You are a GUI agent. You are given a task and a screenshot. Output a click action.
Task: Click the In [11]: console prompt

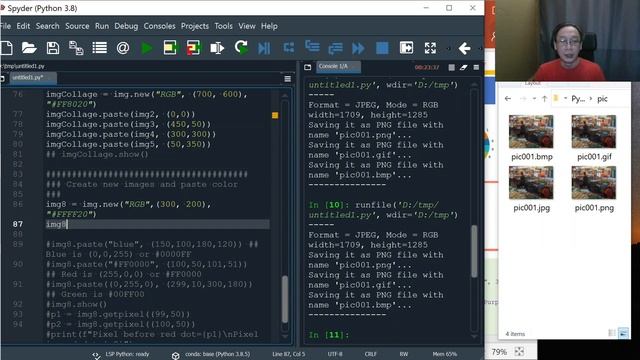[x=329, y=335]
